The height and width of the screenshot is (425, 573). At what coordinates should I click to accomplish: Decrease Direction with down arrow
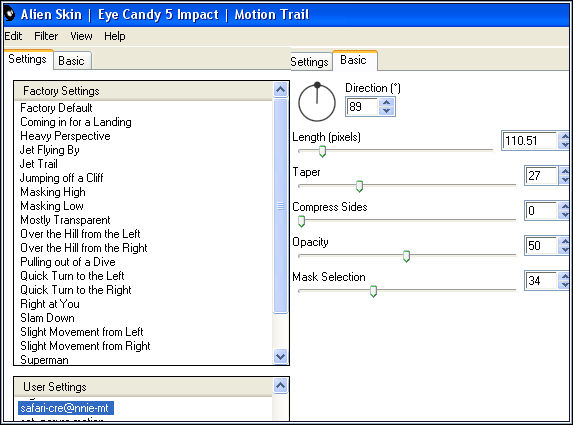click(x=387, y=111)
